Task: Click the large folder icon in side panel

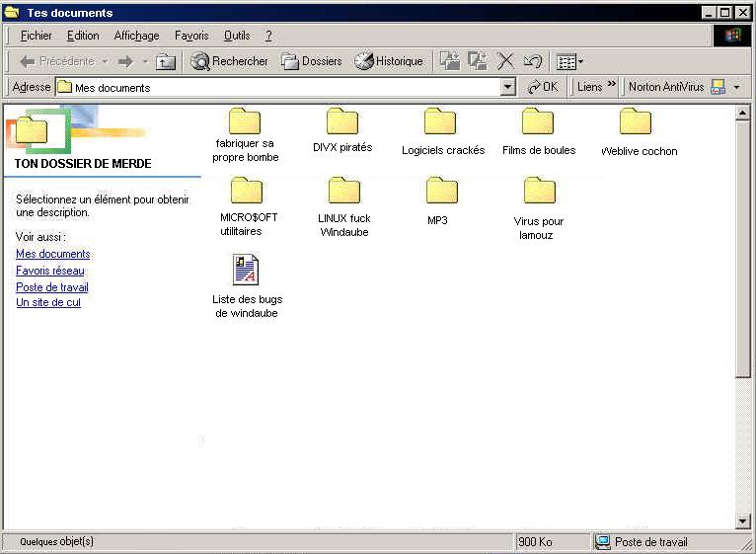Action: (x=32, y=130)
